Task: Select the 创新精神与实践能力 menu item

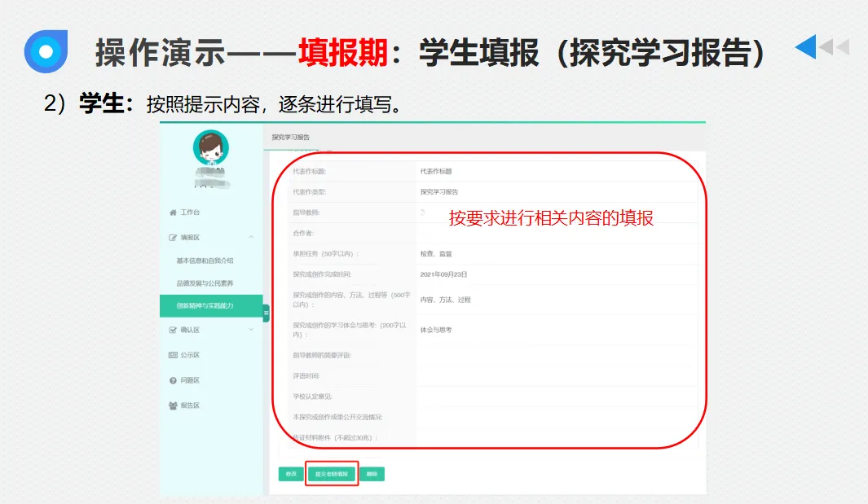Action: (x=206, y=305)
